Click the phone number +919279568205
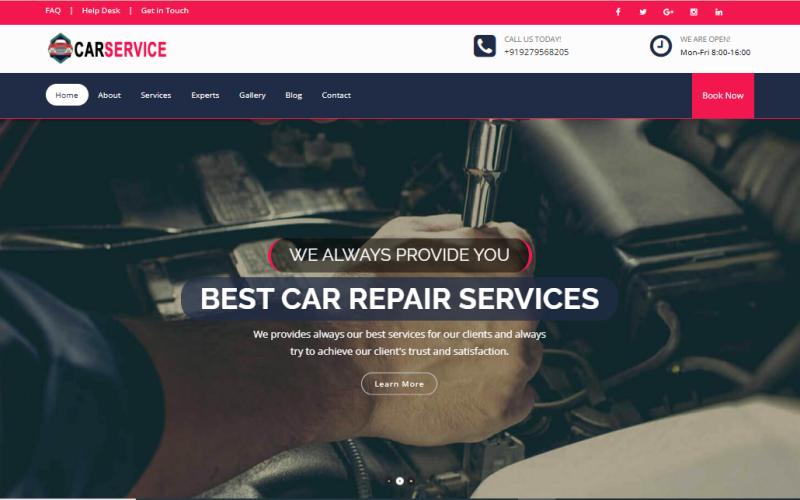 536,52
